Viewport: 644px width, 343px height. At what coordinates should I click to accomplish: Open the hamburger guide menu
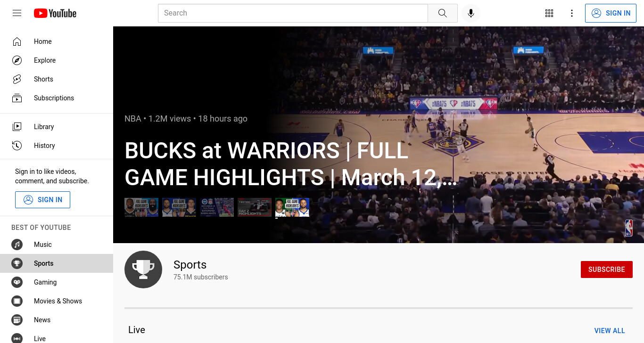(17, 13)
